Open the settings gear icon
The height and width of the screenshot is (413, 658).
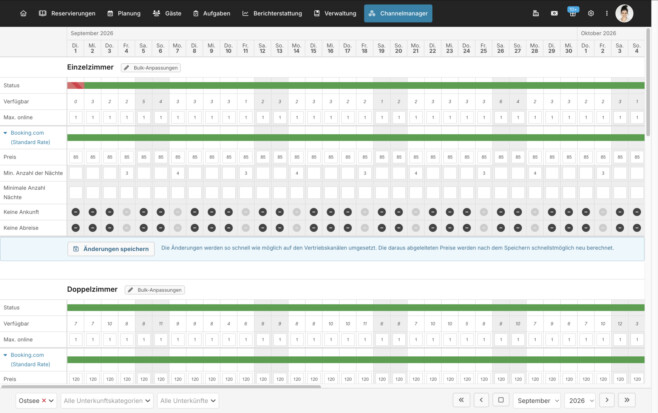(590, 13)
